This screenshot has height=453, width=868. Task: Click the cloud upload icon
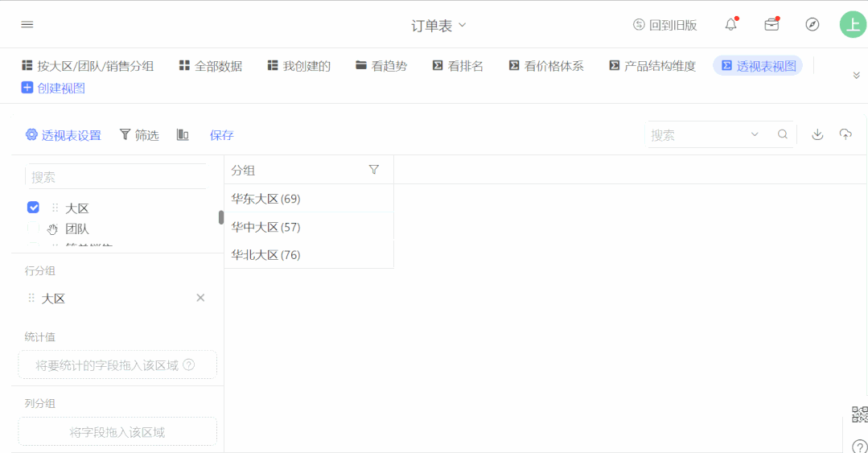[x=845, y=134]
